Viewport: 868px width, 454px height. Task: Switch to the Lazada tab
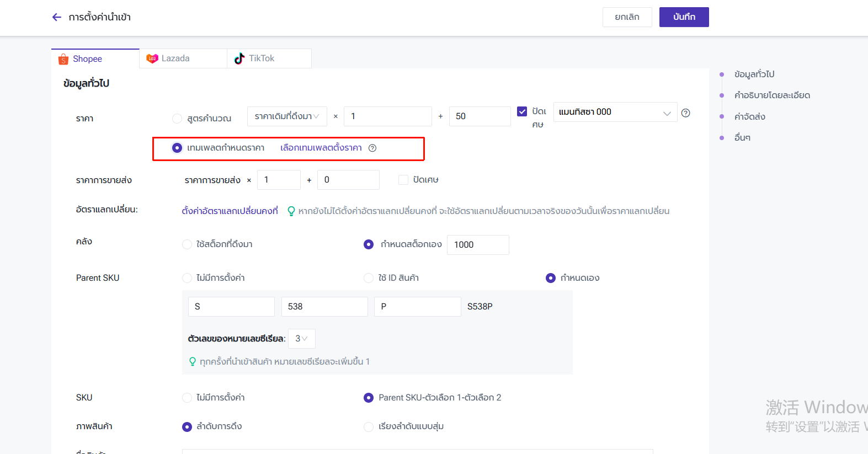click(183, 58)
